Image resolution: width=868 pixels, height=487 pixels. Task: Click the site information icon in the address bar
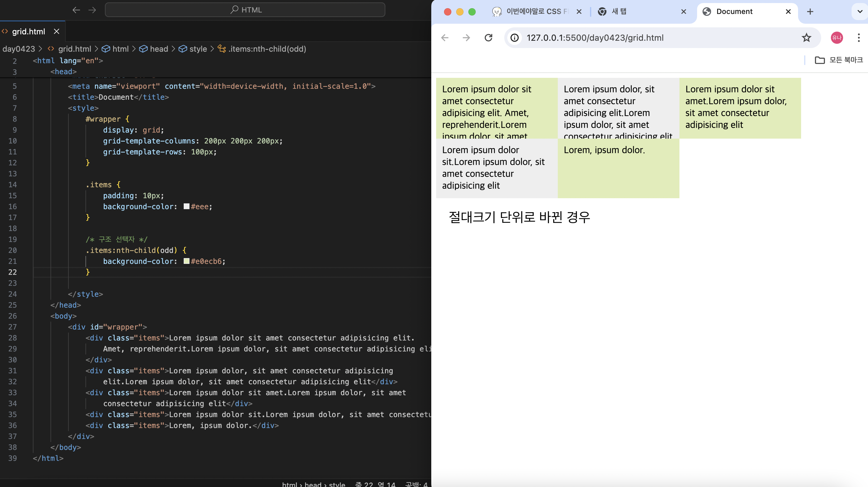click(515, 38)
